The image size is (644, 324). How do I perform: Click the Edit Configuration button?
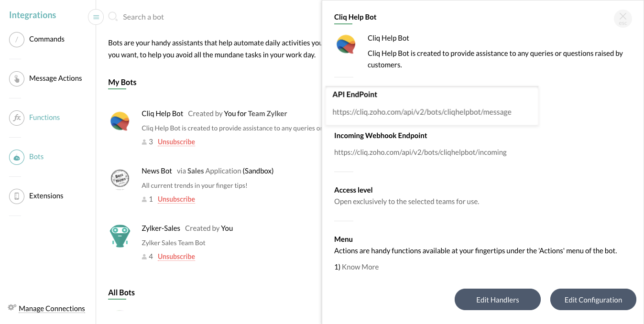pos(593,300)
